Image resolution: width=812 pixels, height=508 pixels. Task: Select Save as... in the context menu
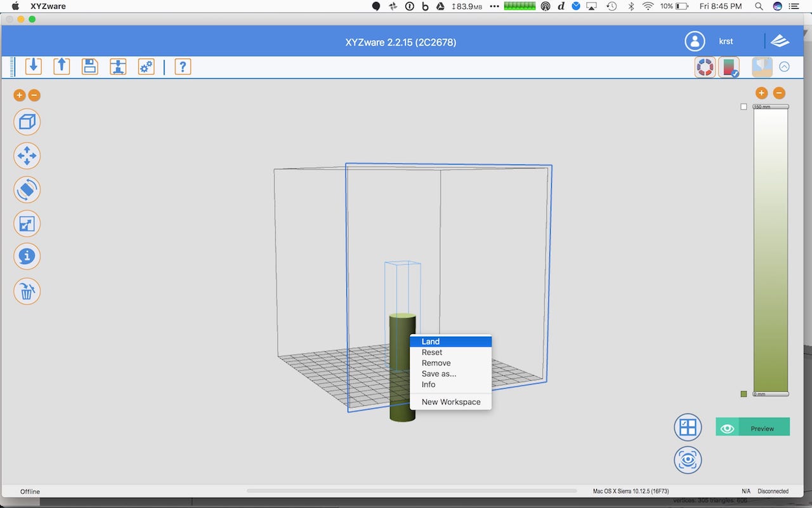[x=438, y=374]
